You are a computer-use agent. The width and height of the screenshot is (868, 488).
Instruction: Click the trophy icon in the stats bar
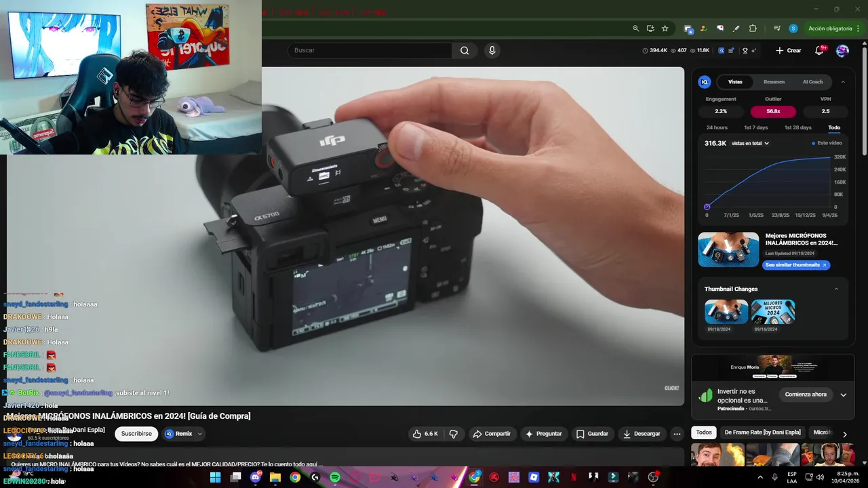coord(745,50)
